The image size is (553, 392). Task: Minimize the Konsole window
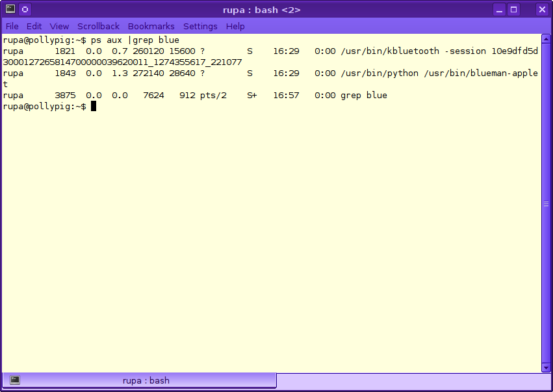(499, 10)
